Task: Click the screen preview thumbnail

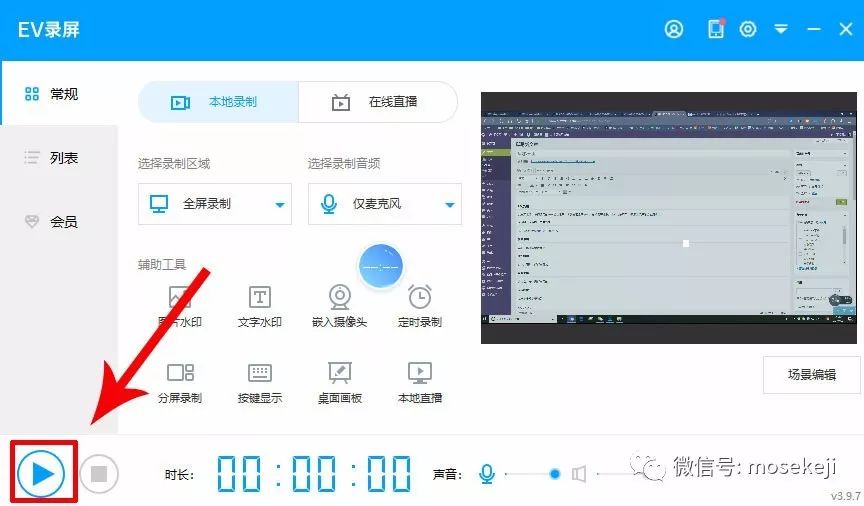Action: [x=668, y=218]
